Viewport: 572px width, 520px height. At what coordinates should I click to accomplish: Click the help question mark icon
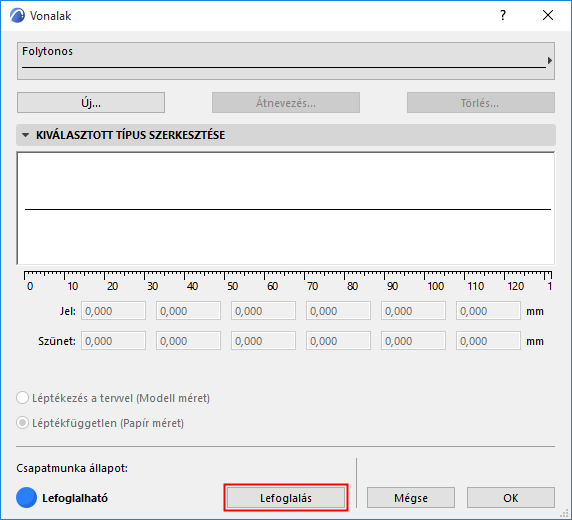tap(503, 15)
